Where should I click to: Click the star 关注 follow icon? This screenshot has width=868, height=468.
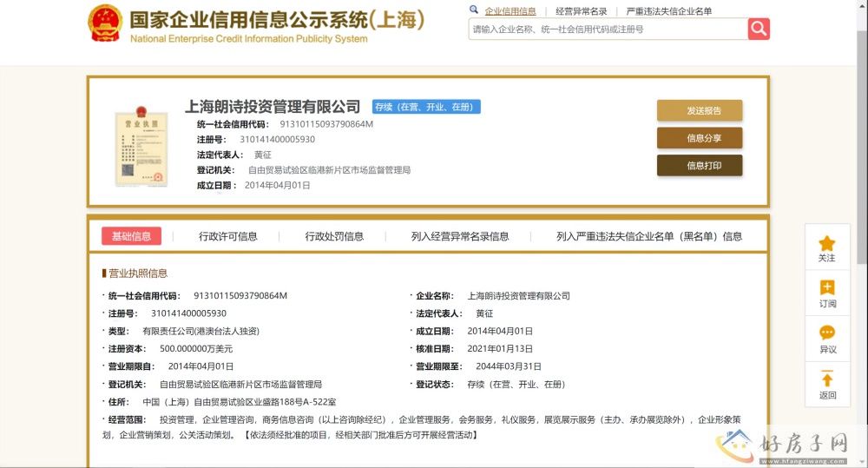click(827, 244)
